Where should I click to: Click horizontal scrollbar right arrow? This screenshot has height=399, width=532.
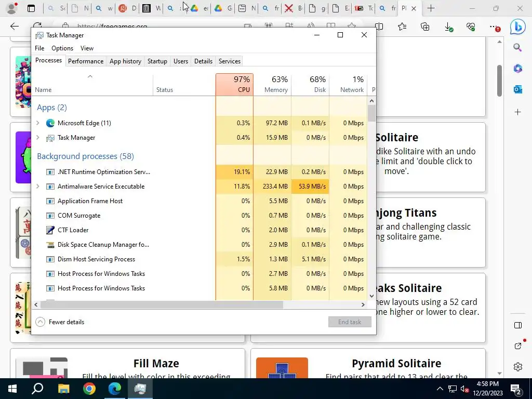pos(363,304)
